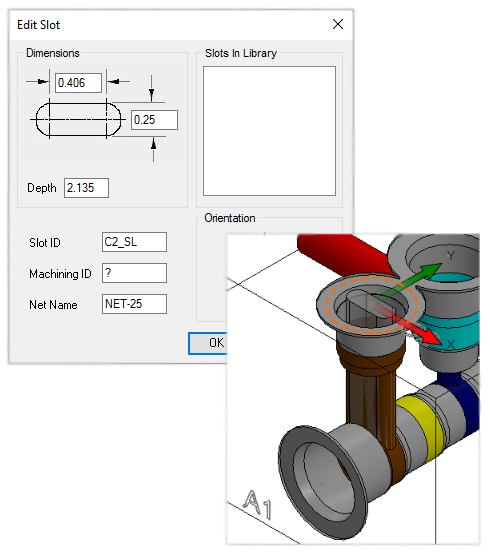Close the Edit Slot dialog
490x555 pixels.
click(338, 24)
